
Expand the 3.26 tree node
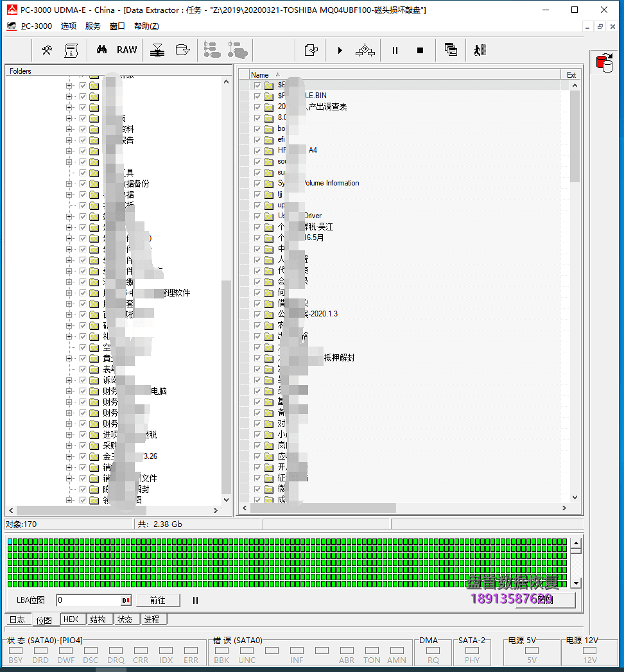[69, 456]
